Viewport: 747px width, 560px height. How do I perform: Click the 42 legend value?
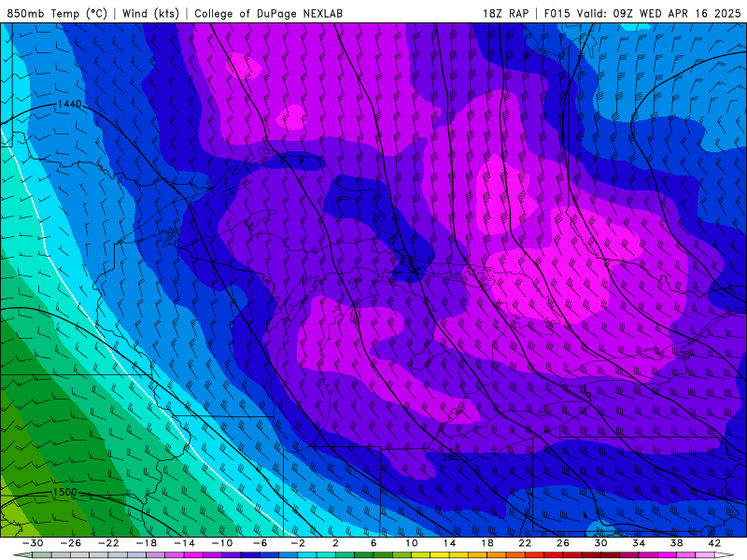tap(714, 543)
